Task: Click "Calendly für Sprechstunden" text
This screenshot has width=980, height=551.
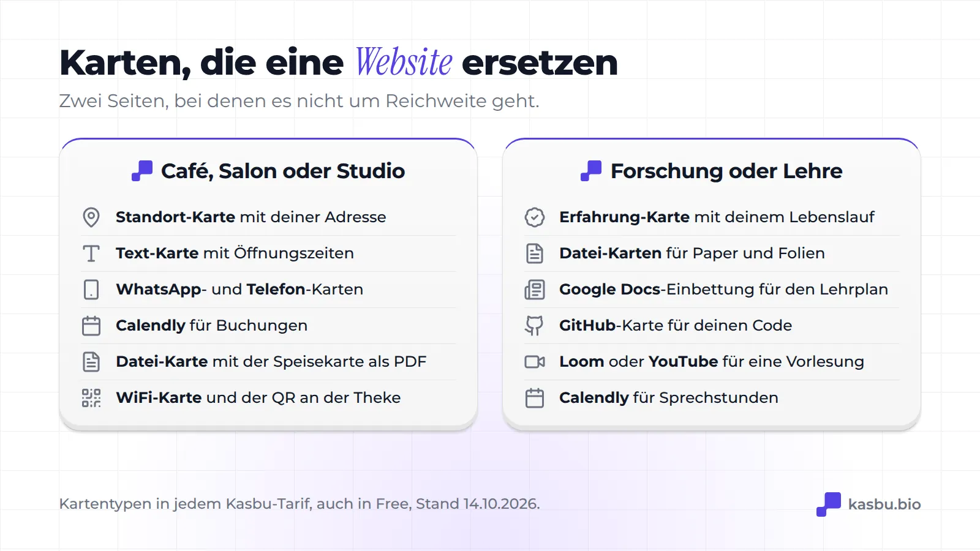Action: 669,398
